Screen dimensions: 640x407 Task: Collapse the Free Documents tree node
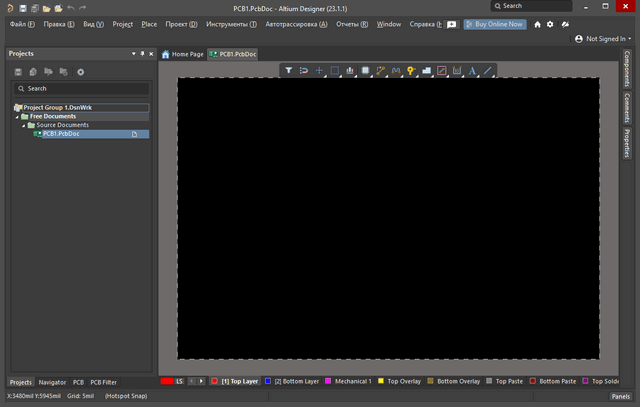coord(18,116)
